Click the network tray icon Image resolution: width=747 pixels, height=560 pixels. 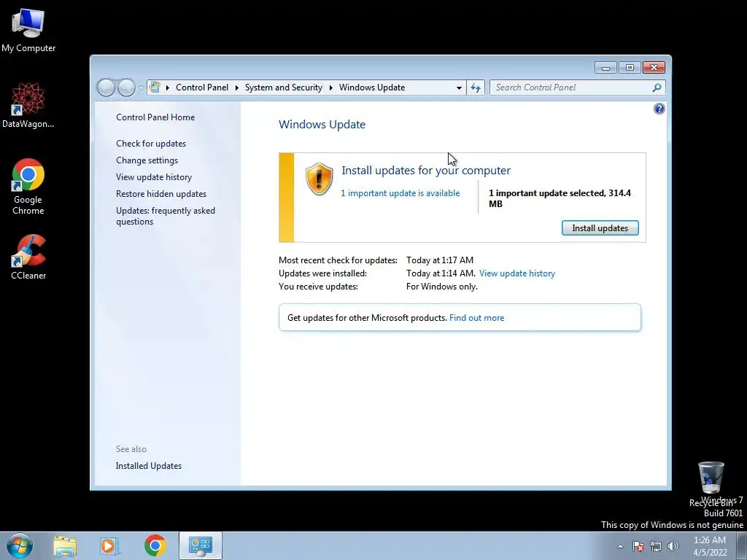(x=656, y=546)
